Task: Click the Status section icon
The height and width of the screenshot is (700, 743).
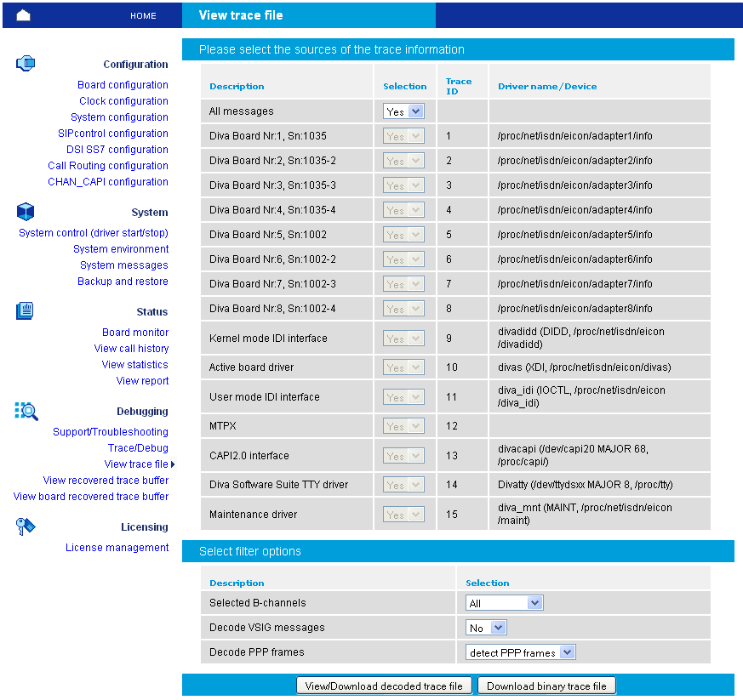Action: (26, 310)
